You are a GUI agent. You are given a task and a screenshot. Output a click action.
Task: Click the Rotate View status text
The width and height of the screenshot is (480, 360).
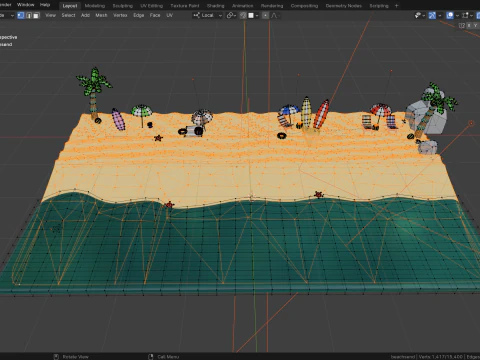(x=76, y=357)
